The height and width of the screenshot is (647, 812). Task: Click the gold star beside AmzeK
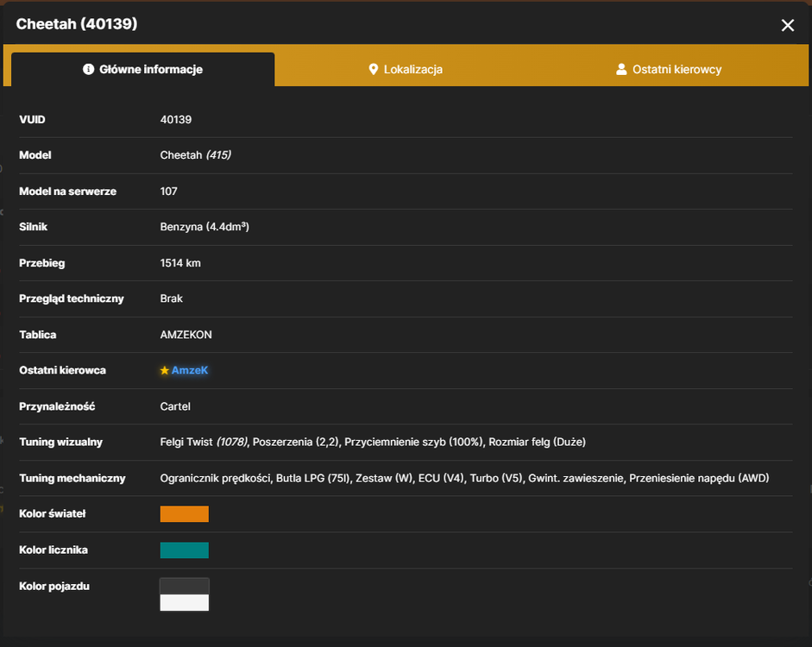(x=165, y=370)
